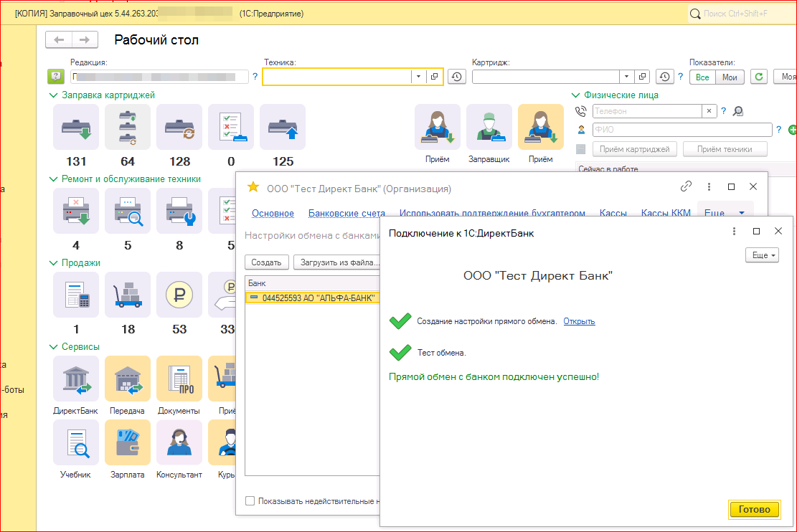
Task: Click the first Приём role icon
Action: 437,127
